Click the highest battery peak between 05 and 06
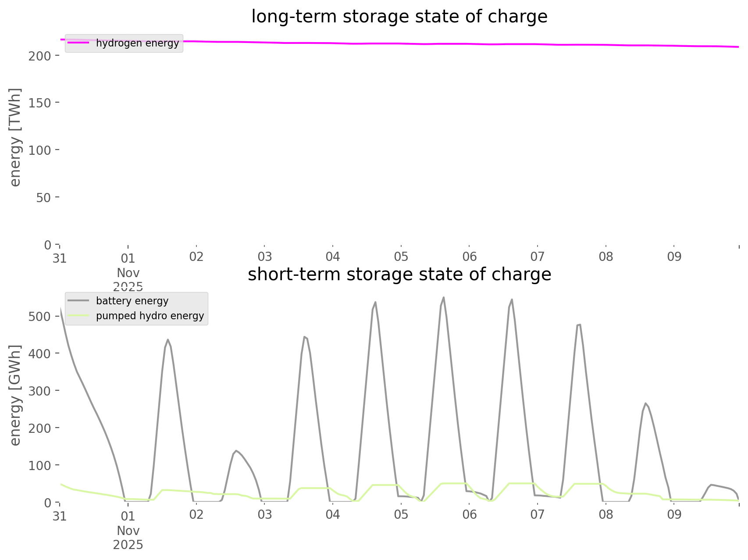The width and height of the screenshot is (748, 560). click(443, 298)
